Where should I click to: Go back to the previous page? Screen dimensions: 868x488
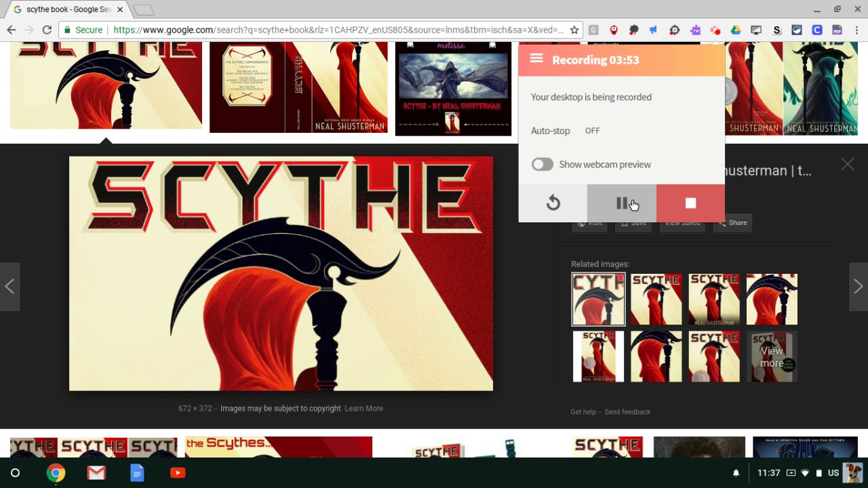(x=11, y=30)
